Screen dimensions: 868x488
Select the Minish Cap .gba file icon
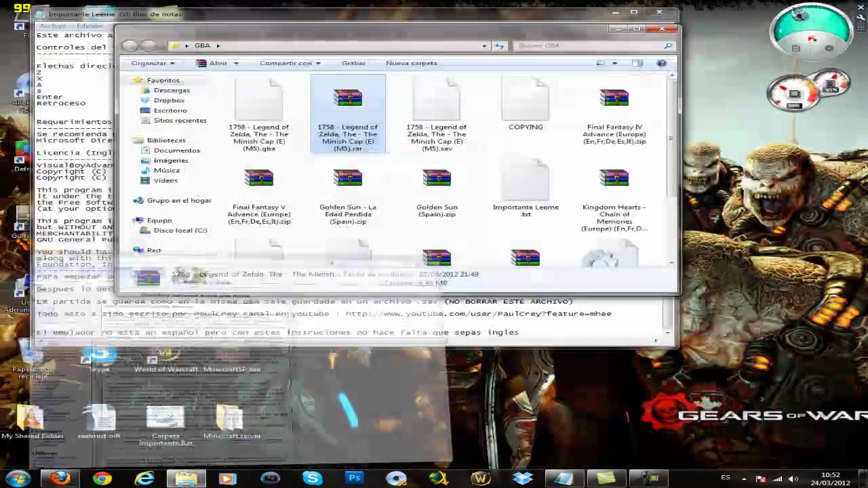[258, 100]
